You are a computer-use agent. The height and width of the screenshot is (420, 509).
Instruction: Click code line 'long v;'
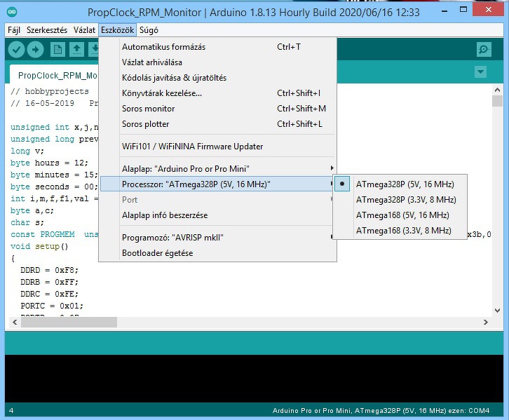tap(27, 151)
